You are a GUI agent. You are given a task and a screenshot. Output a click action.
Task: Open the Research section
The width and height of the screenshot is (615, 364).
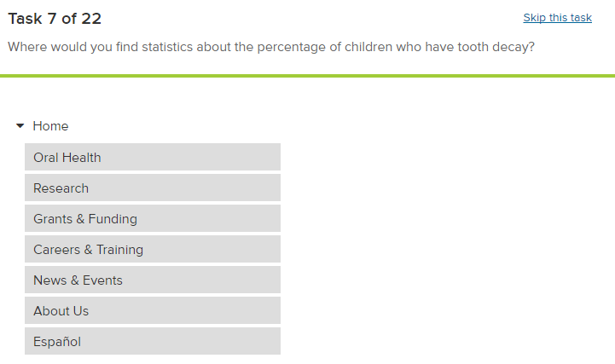click(152, 188)
